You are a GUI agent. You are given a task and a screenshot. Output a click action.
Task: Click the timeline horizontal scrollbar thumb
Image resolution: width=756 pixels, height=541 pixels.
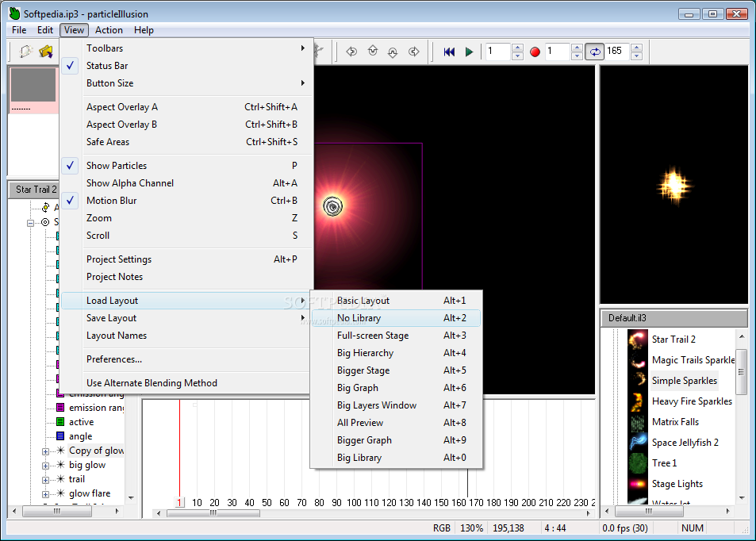213,513
